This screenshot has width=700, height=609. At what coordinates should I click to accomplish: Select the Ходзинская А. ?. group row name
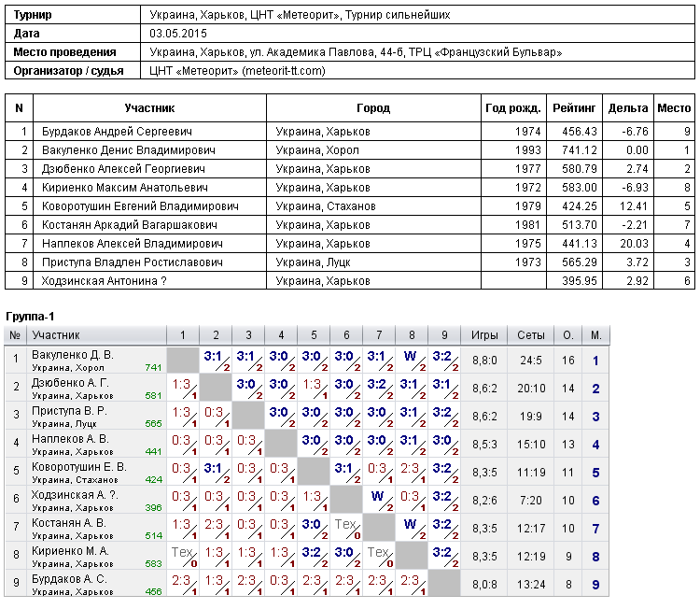tap(75, 495)
